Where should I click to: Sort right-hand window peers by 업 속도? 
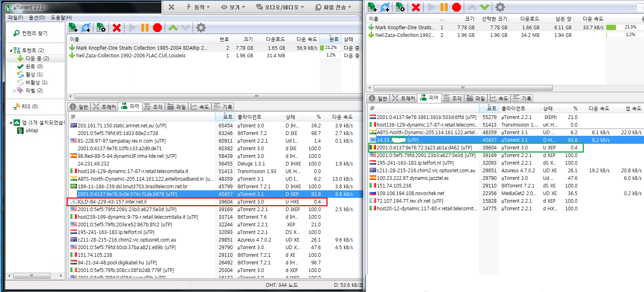630,109
